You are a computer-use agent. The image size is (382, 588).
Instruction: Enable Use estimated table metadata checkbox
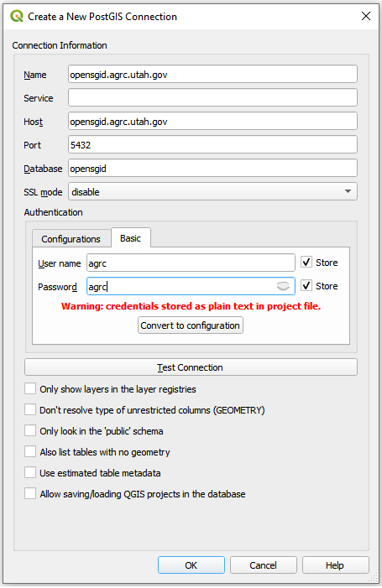pyautogui.click(x=30, y=472)
